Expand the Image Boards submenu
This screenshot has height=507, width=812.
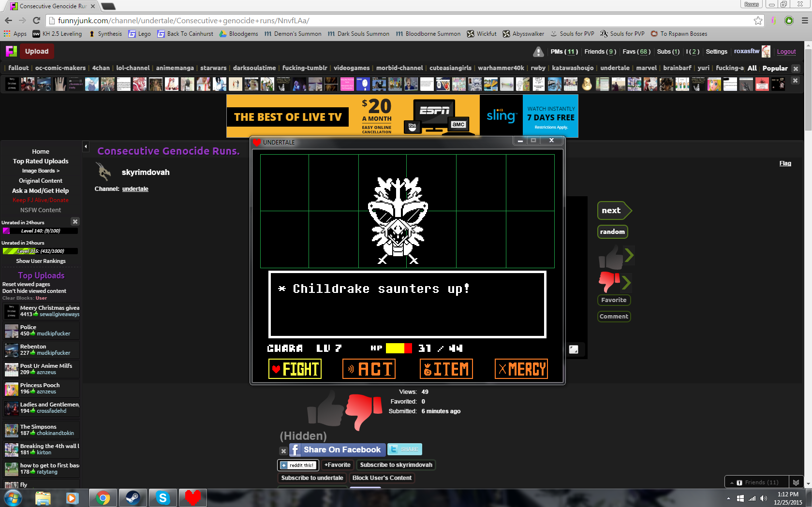click(x=41, y=171)
